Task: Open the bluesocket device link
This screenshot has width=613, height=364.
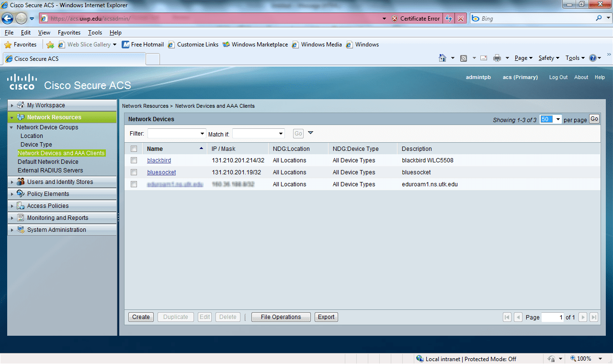Action: 161,172
